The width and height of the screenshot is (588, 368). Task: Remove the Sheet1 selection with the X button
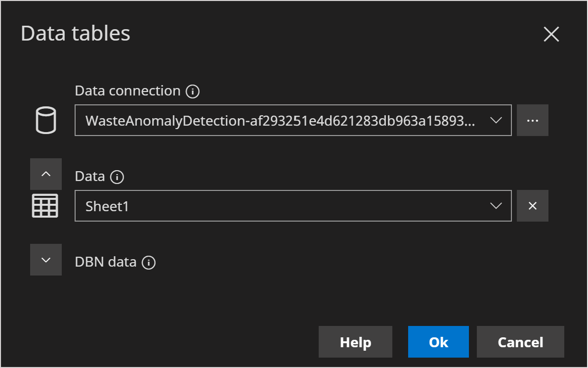(x=533, y=205)
